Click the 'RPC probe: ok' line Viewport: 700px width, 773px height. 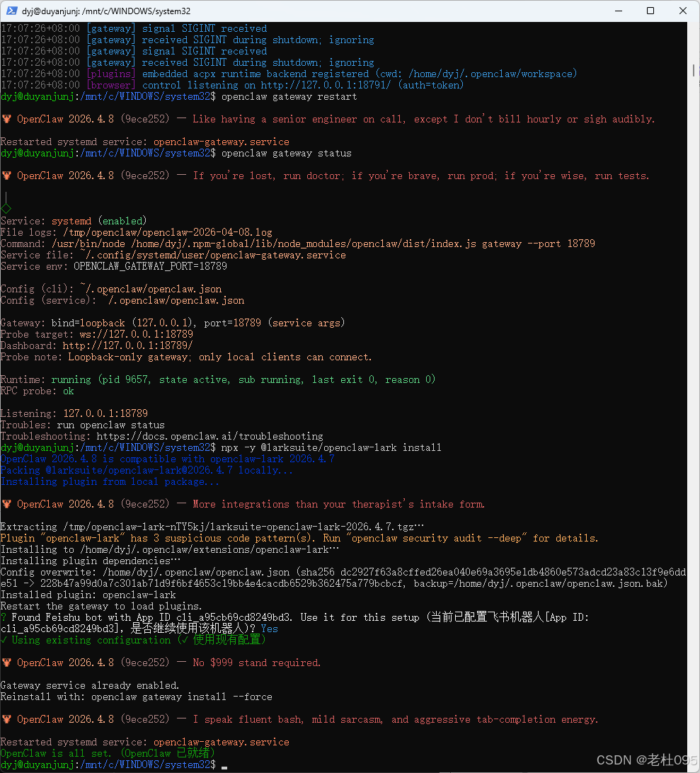pyautogui.click(x=38, y=391)
